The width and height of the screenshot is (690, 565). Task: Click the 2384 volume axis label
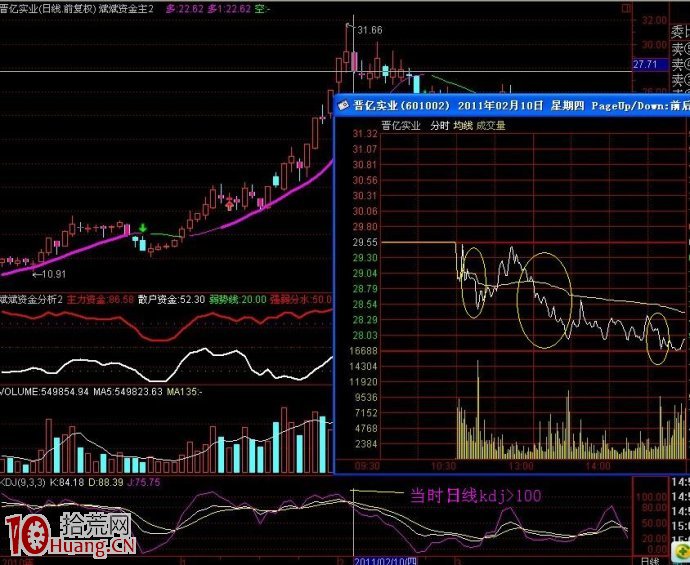[x=366, y=444]
